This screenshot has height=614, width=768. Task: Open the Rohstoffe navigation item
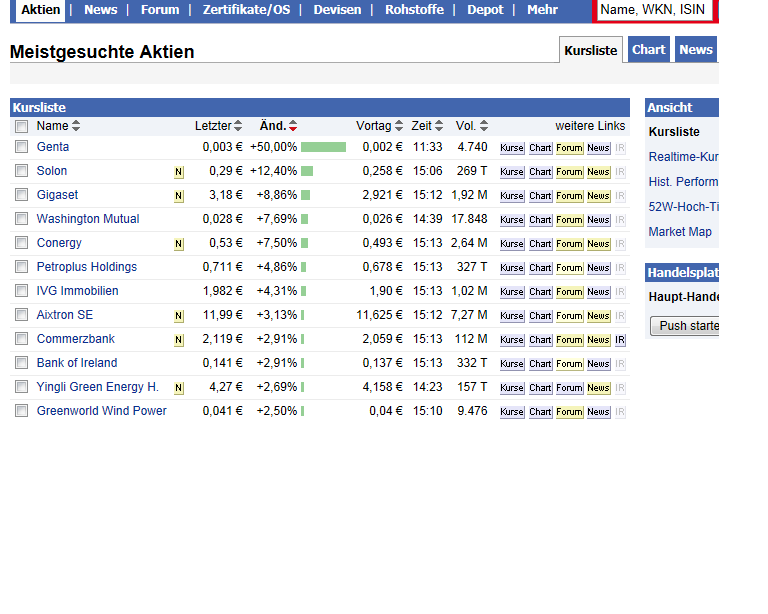pos(414,10)
